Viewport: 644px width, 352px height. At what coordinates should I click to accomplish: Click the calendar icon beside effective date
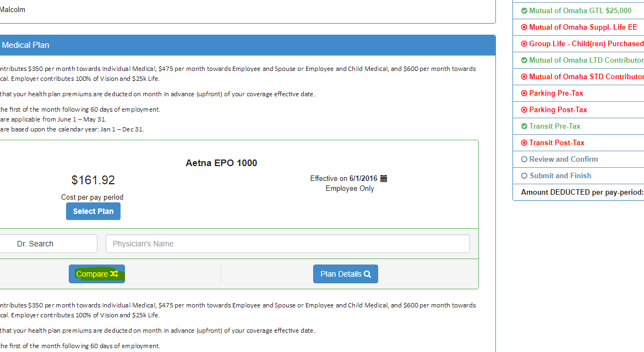tap(384, 179)
